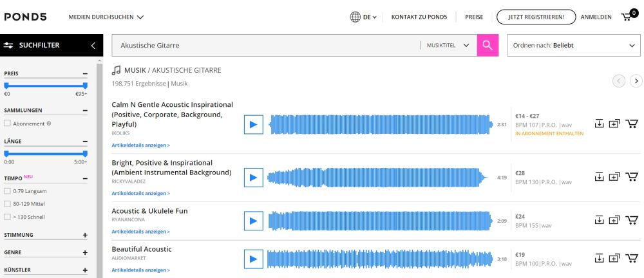
Task: Collapse the Länge filter section
Action: coord(85,142)
